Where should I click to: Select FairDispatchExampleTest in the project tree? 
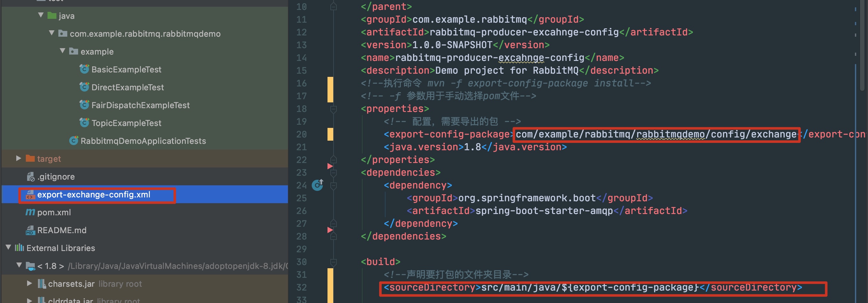[141, 105]
